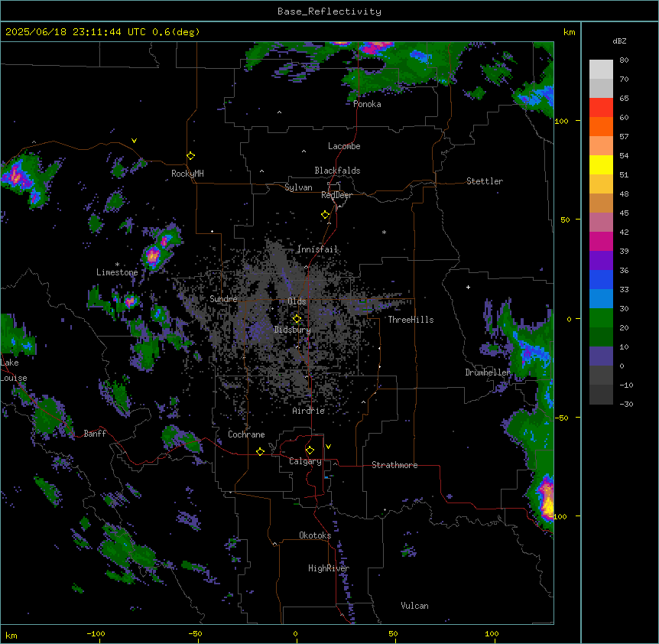Click the -50 tick label on bottom axis

(195, 633)
